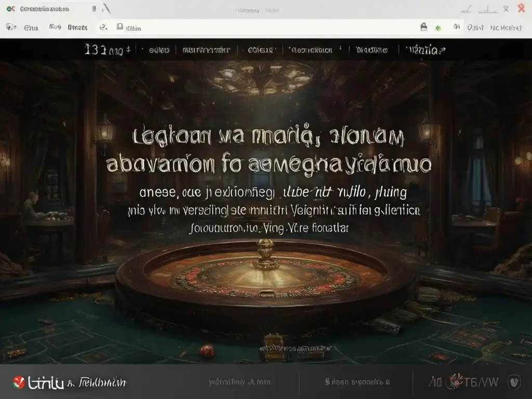This screenshot has width=532, height=399.
Task: Click the 'NC McHzr' item in the browser toolbar
Action: [x=506, y=28]
